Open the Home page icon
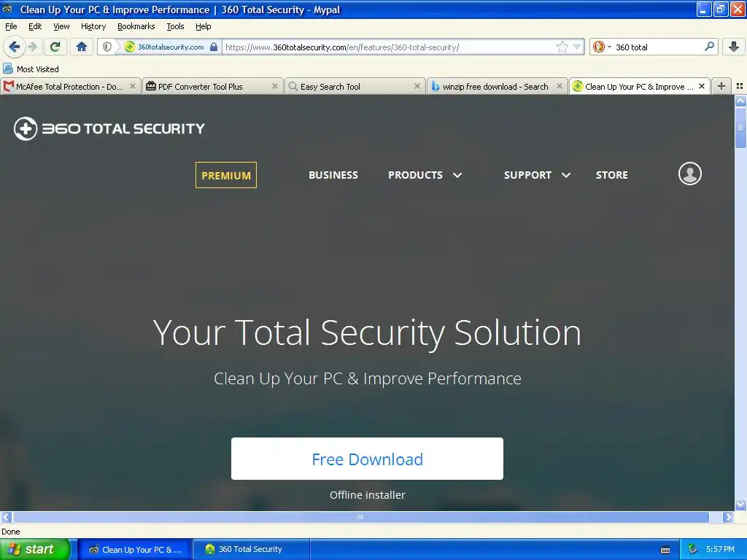The height and width of the screenshot is (560, 747). click(x=82, y=47)
